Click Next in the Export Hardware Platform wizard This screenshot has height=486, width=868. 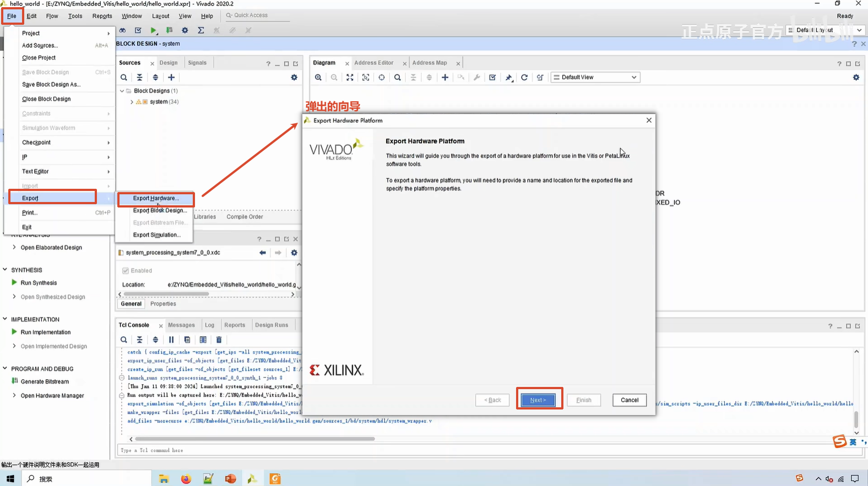tap(538, 400)
